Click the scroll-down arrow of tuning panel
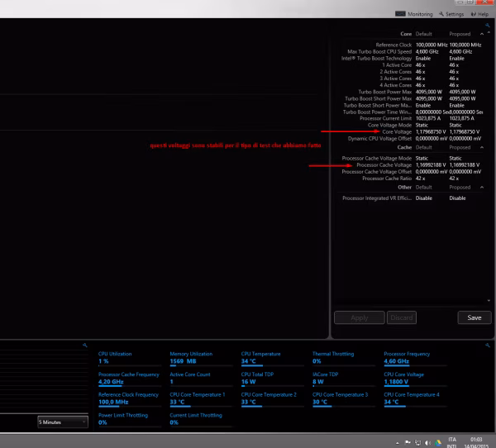 489,301
